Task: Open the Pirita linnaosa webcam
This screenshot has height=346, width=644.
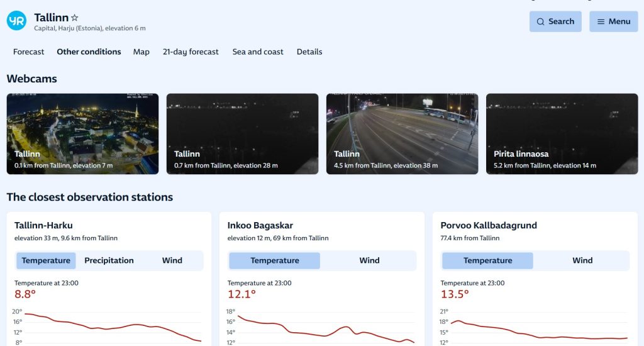Action: click(x=562, y=133)
